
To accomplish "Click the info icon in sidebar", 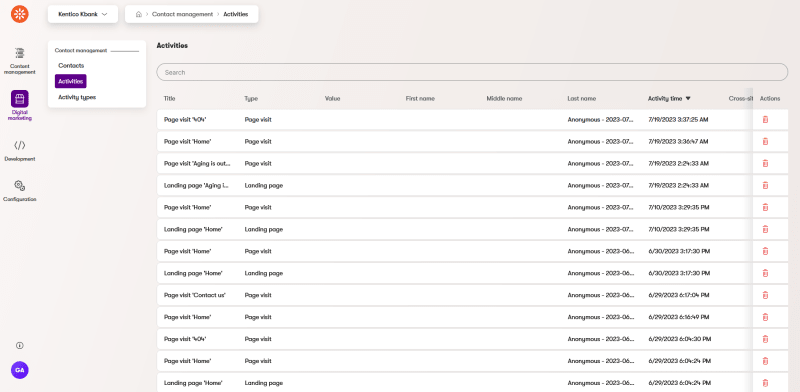I will click(x=19, y=346).
